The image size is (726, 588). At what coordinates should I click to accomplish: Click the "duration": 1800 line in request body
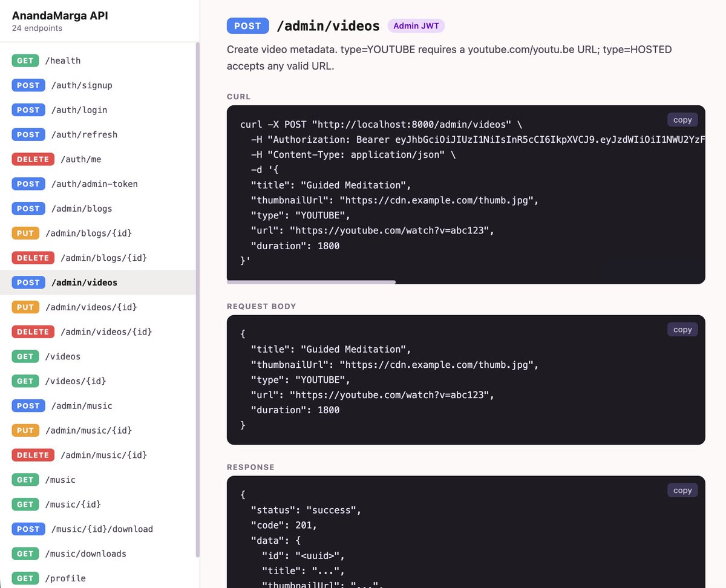point(295,410)
